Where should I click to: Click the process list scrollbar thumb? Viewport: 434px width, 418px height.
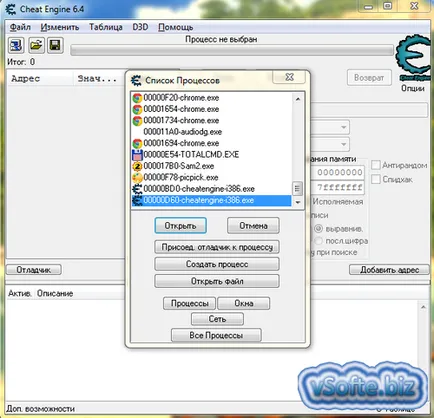click(297, 188)
